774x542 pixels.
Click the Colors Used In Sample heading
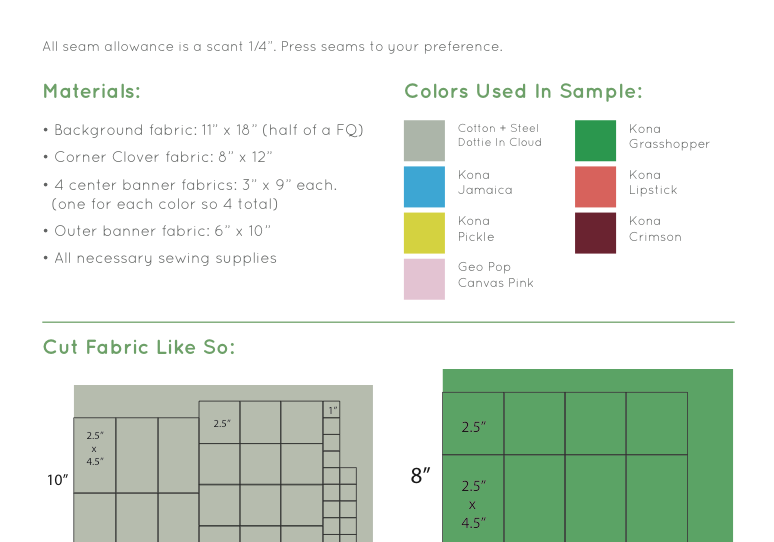point(523,92)
